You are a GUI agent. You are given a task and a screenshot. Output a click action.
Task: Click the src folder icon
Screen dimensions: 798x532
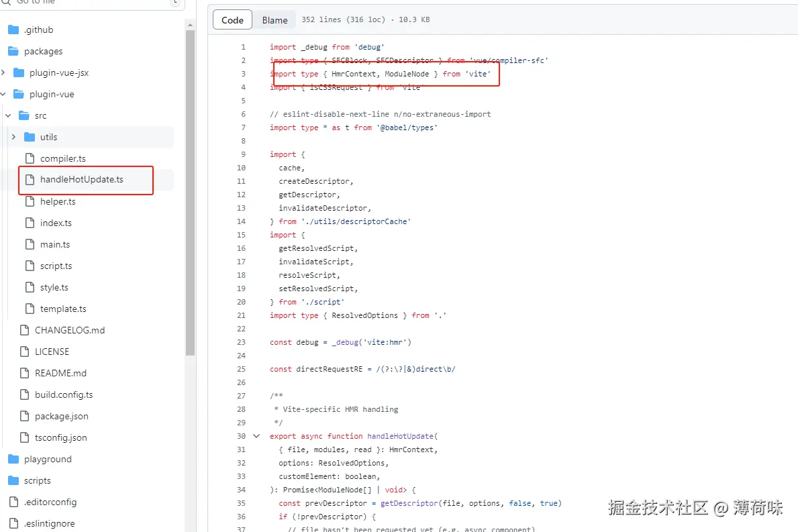(24, 115)
